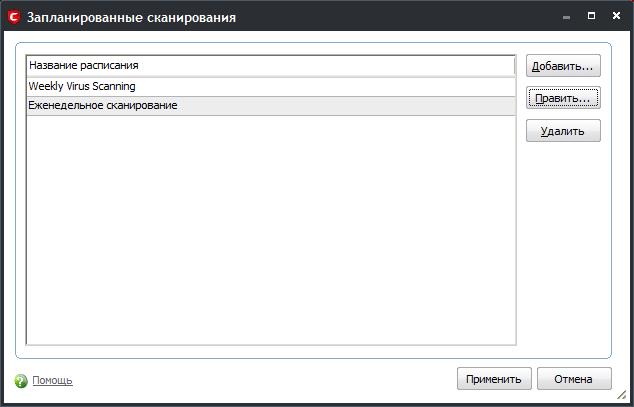Select the Weekly Virus Scanning schedule
Viewport: 634px width, 407px height.
(82, 86)
